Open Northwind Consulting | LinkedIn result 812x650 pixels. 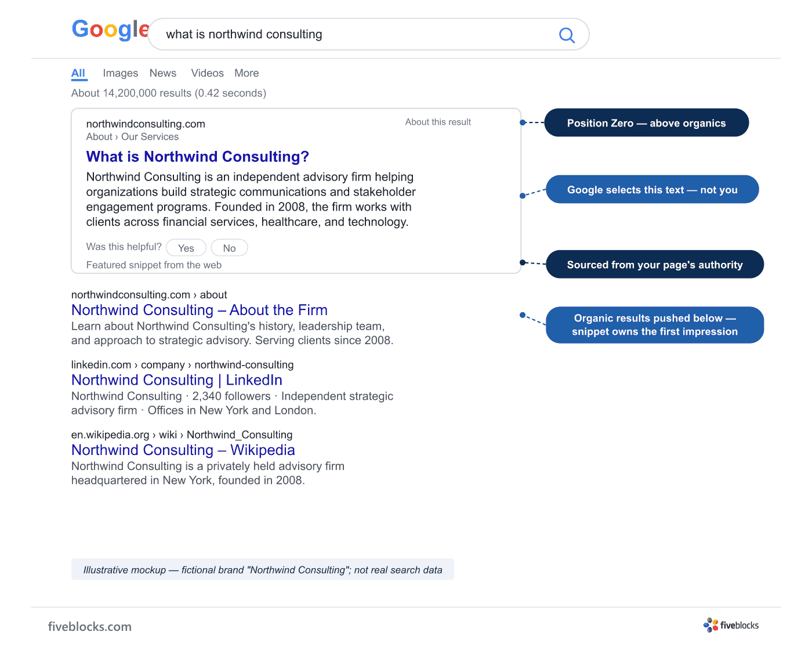click(177, 380)
